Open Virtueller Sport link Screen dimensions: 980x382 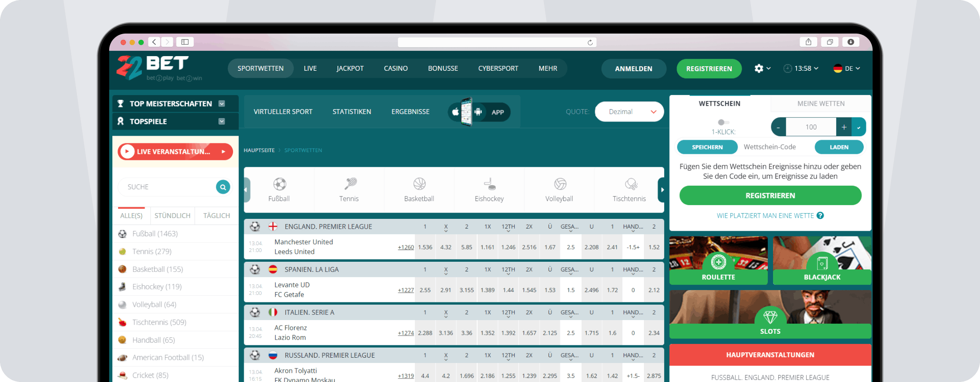pyautogui.click(x=283, y=112)
